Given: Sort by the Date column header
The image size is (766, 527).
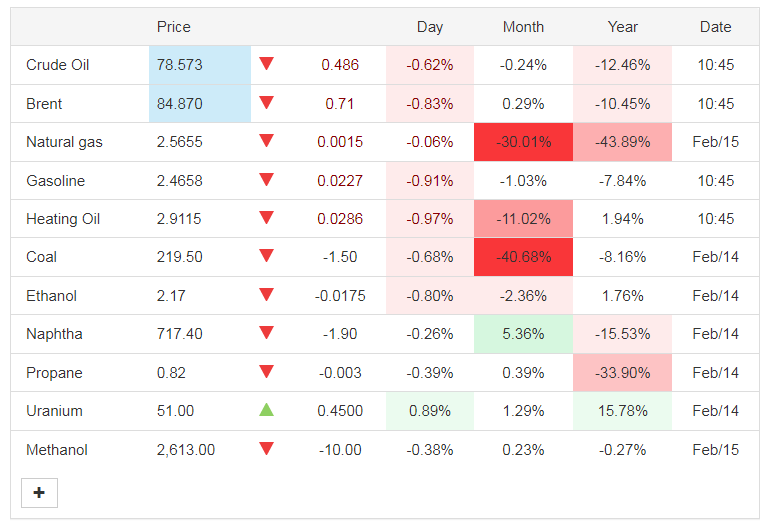Looking at the screenshot, I should 716,27.
